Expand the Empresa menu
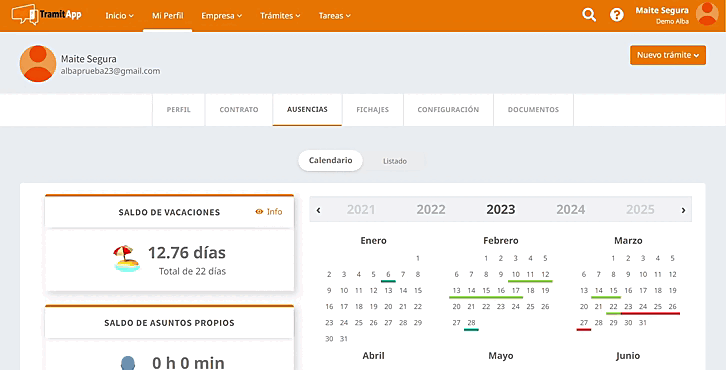The width and height of the screenshot is (726, 370). (x=221, y=16)
